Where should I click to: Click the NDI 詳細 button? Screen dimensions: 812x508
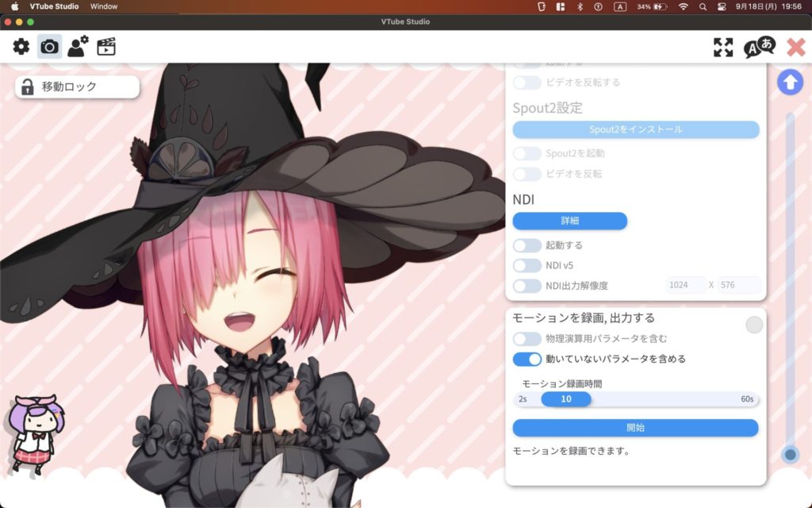coord(569,221)
